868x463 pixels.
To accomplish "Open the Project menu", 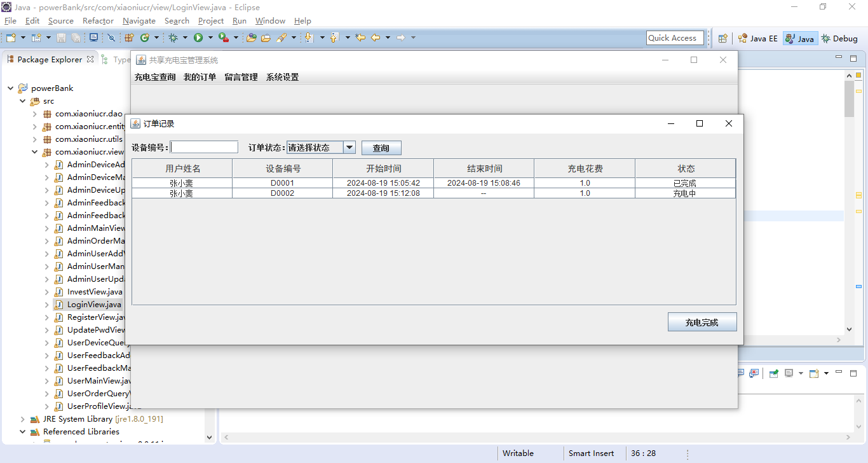I will pyautogui.click(x=211, y=21).
